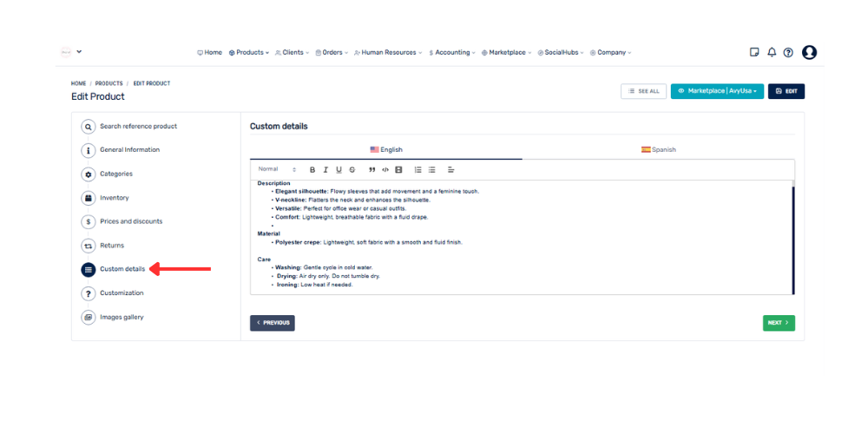The width and height of the screenshot is (868, 434).
Task: Open the Normal text style dropdown
Action: [277, 169]
